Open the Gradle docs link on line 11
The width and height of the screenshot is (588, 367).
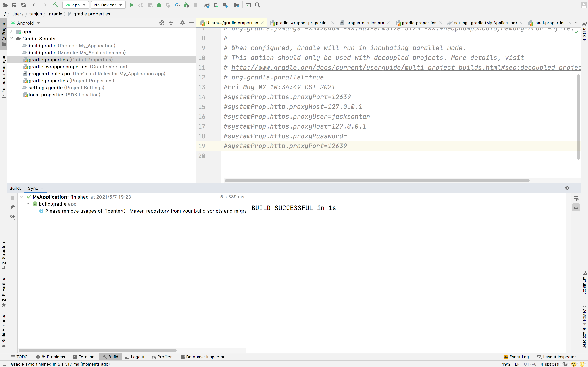click(406, 67)
